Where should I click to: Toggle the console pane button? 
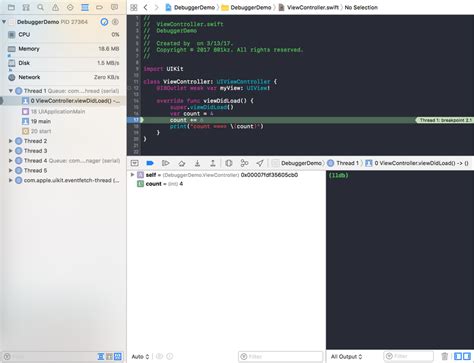tap(467, 356)
